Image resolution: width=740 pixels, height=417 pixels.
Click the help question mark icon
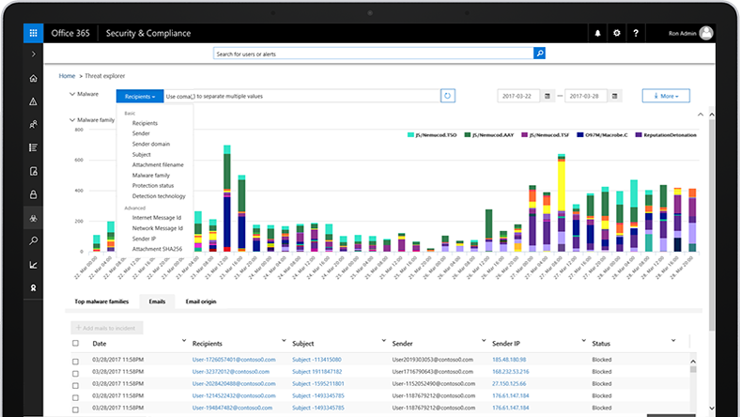tap(636, 33)
